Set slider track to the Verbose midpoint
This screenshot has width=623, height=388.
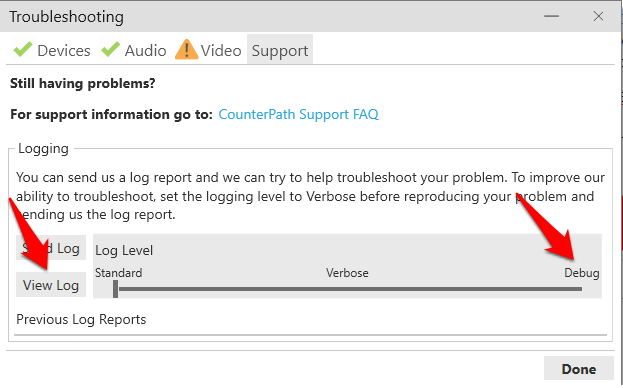[348, 289]
